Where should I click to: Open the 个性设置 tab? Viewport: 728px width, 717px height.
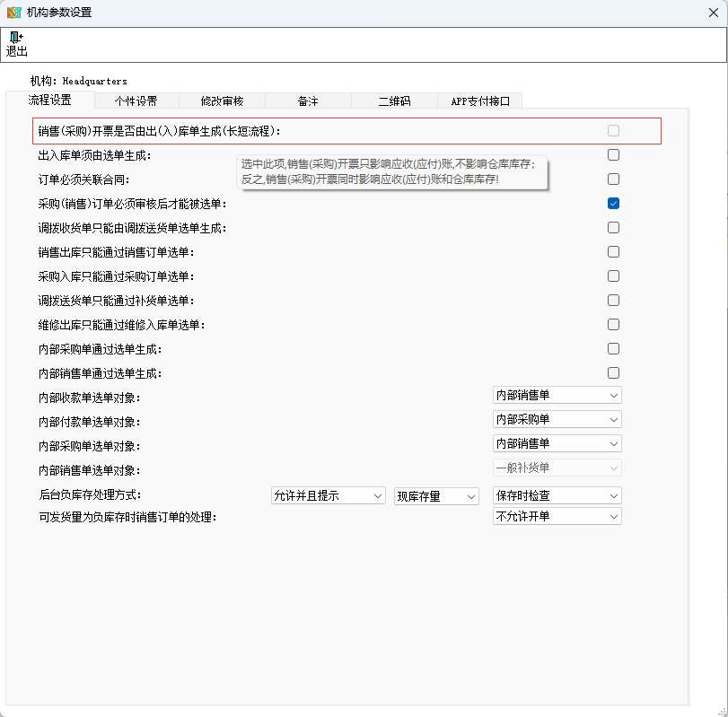coord(136,101)
